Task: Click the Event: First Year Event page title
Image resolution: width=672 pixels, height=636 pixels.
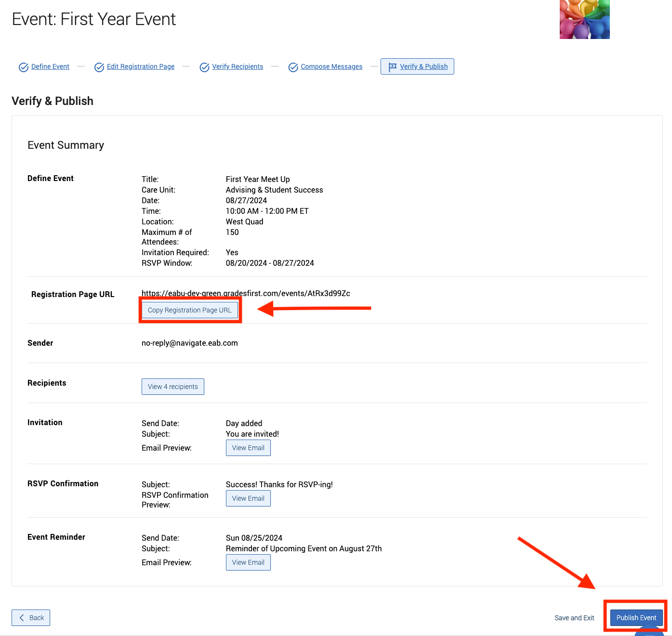Action: pyautogui.click(x=94, y=19)
